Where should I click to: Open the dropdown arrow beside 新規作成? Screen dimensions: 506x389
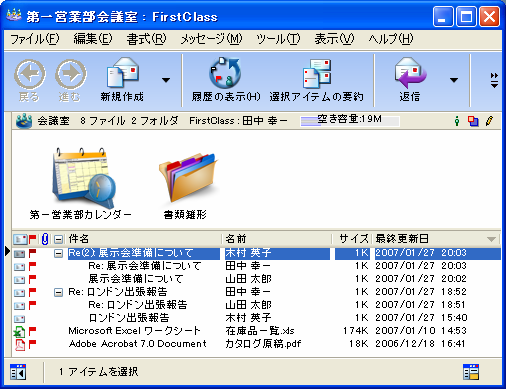click(166, 80)
